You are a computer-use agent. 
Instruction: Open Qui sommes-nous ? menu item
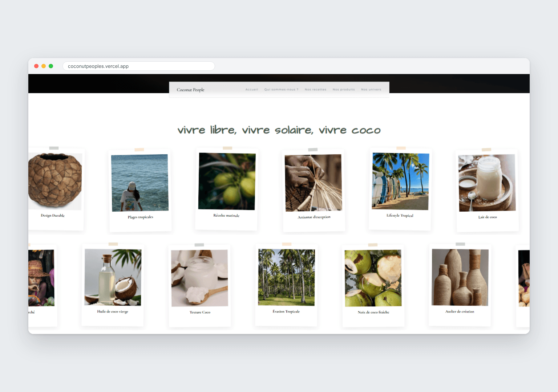pos(281,89)
